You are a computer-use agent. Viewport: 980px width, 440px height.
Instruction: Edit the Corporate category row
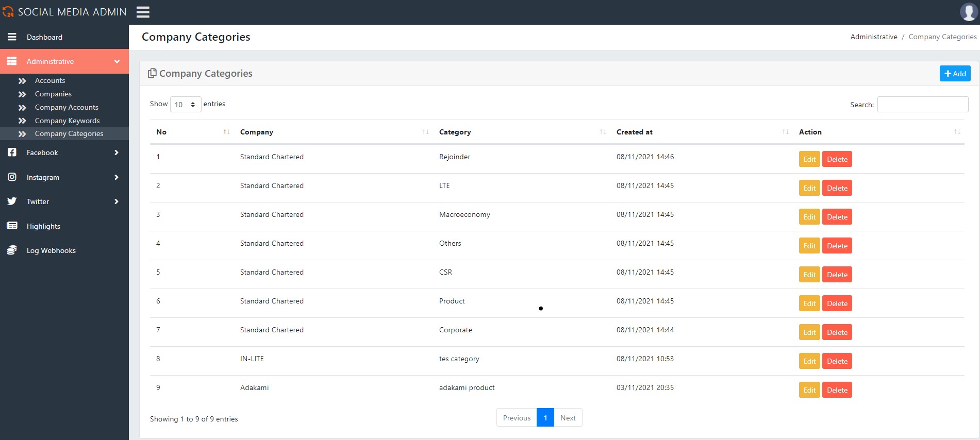coord(809,332)
